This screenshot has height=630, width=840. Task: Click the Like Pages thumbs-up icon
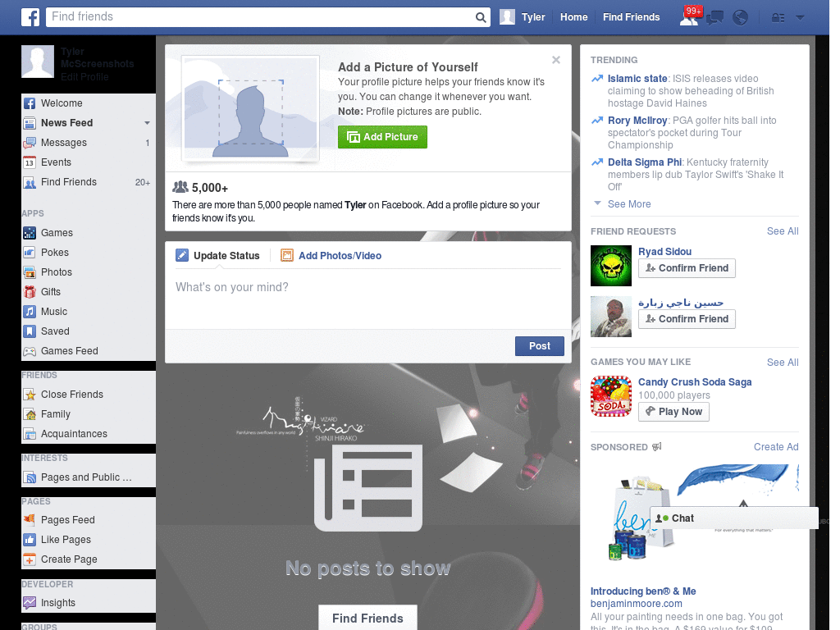click(30, 540)
